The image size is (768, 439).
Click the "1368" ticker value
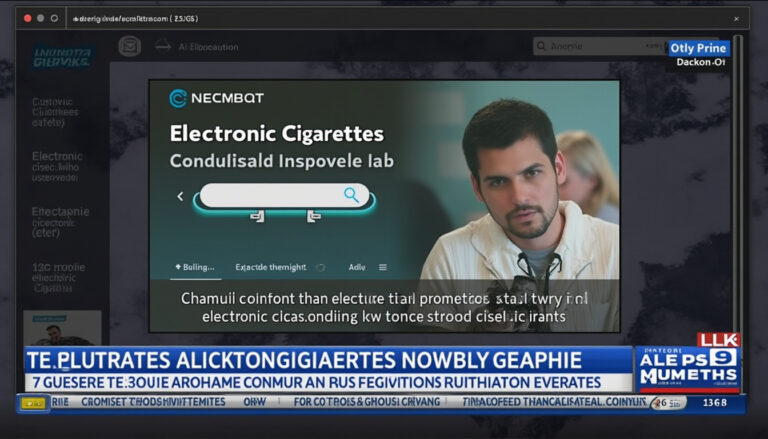tap(715, 402)
